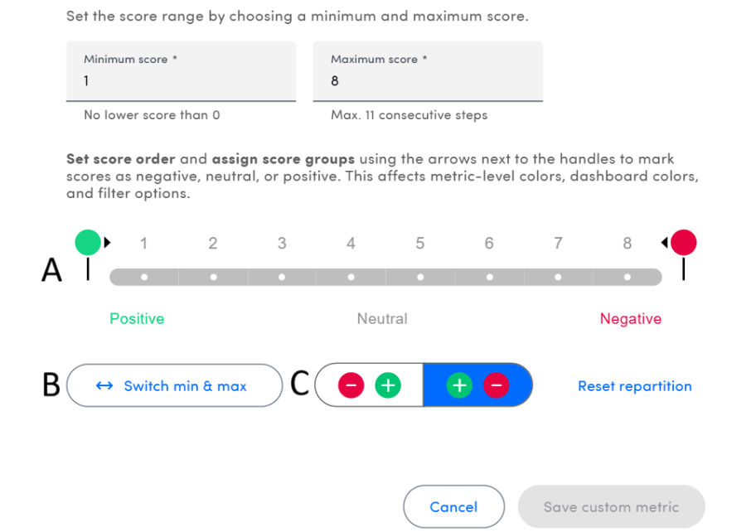Click the green plus icon in blue toggle
This screenshot has width=756, height=532.
click(459, 385)
